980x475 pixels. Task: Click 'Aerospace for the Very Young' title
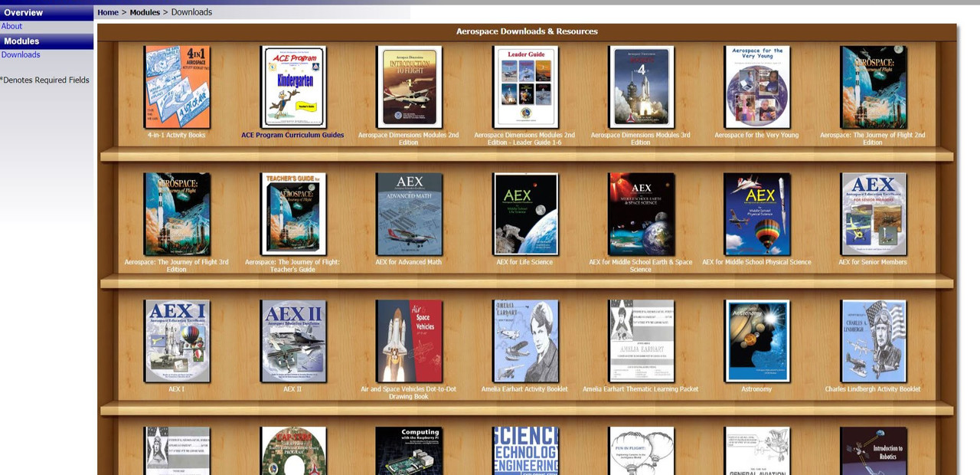click(x=756, y=135)
